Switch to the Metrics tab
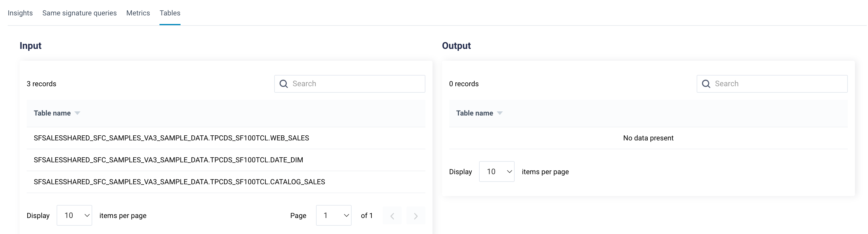 click(x=138, y=13)
